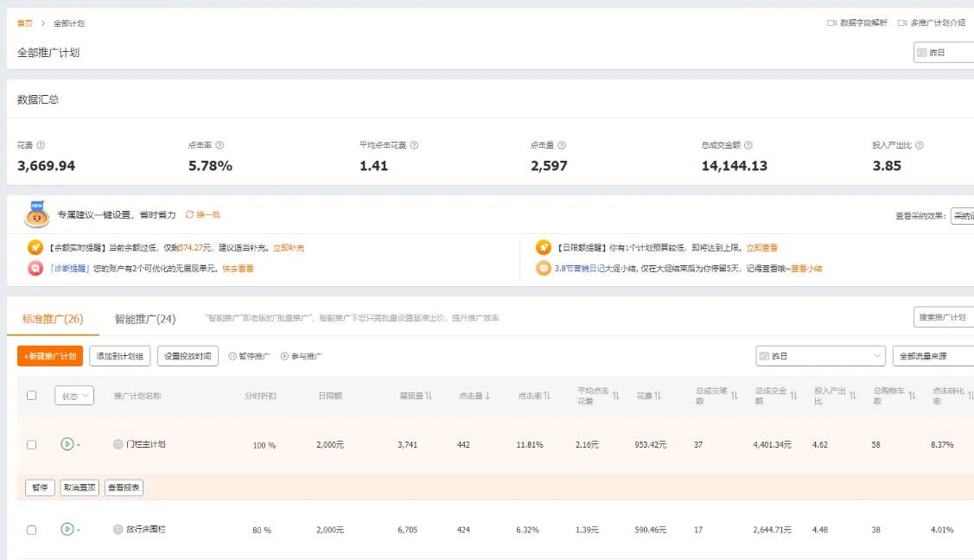974x560 pixels.
Task: Click into the 搜索推广计划 search field
Action: pos(944,317)
